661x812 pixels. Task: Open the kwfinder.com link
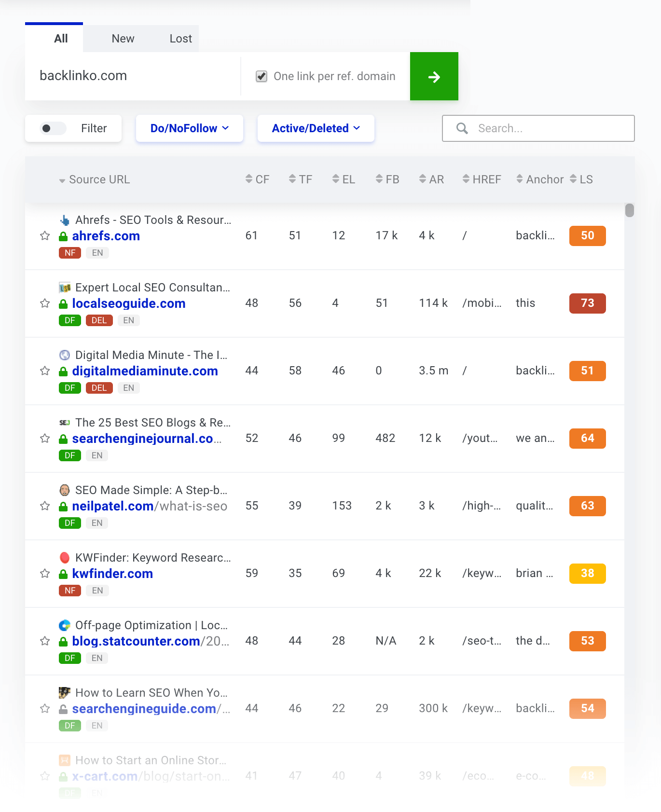112,574
